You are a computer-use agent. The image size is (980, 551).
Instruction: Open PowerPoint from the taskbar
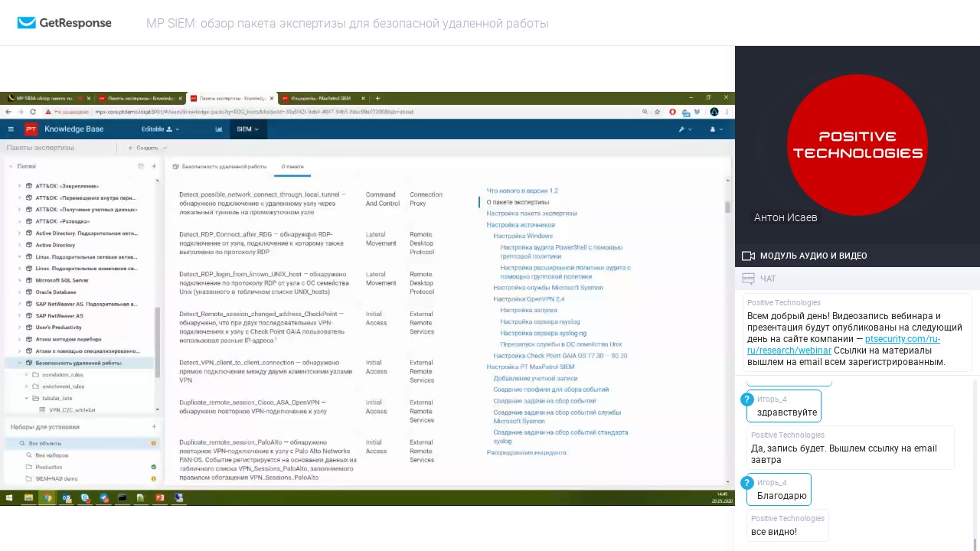point(159,497)
